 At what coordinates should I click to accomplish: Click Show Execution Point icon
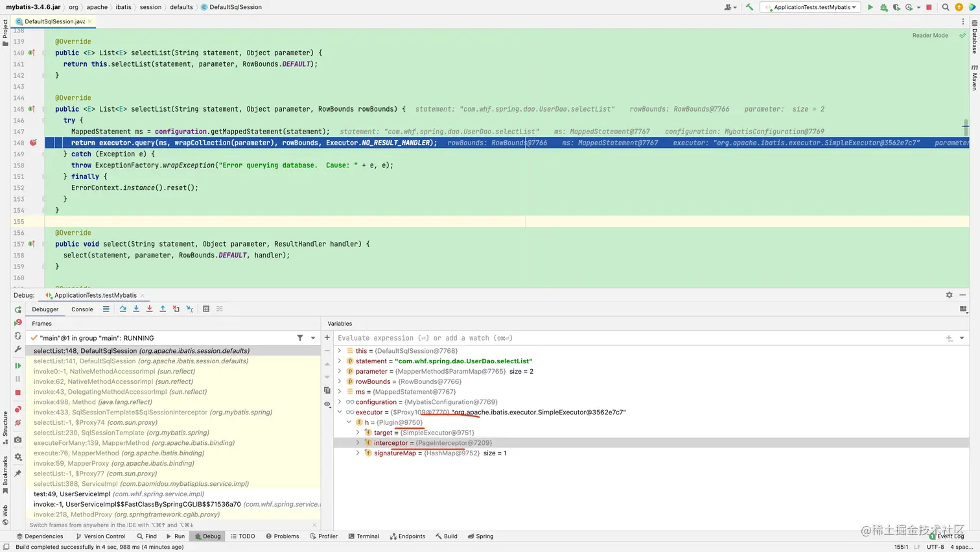[106, 309]
